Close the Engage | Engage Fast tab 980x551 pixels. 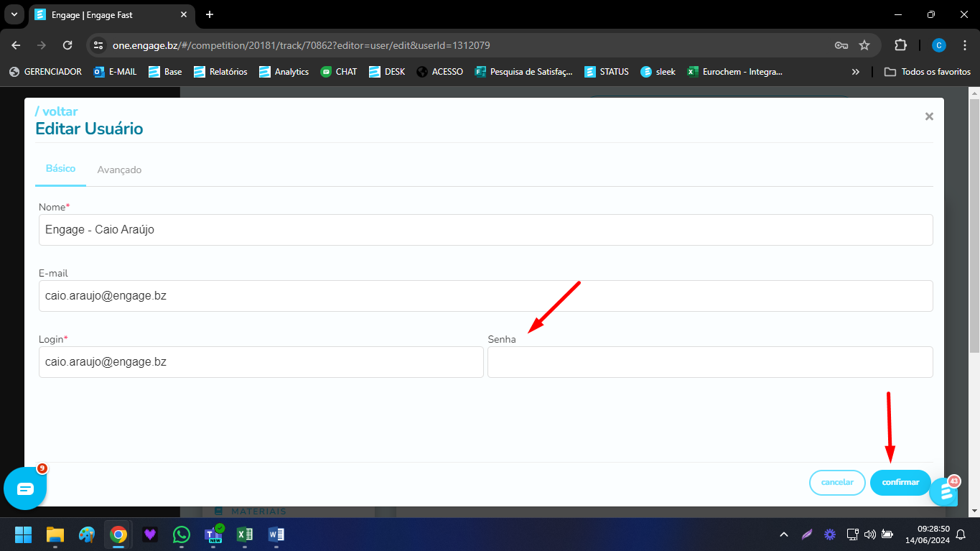(183, 14)
